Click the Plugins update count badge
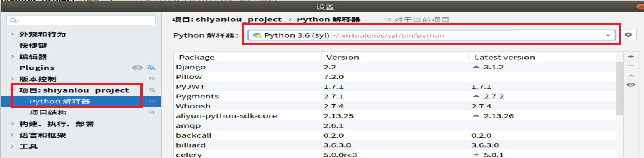 [x=137, y=68]
